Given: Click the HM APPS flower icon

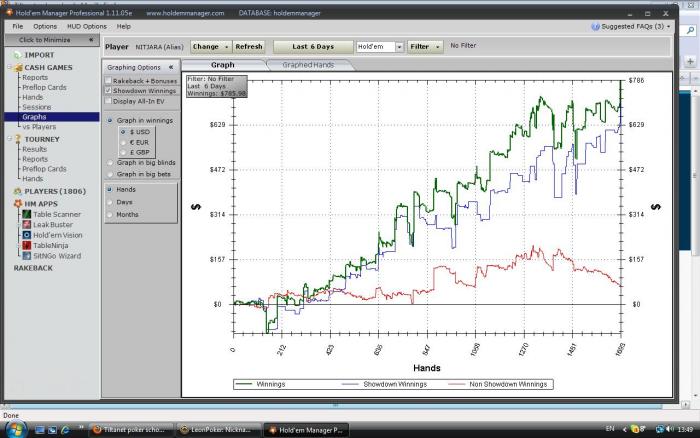Looking at the screenshot, I should (x=17, y=204).
